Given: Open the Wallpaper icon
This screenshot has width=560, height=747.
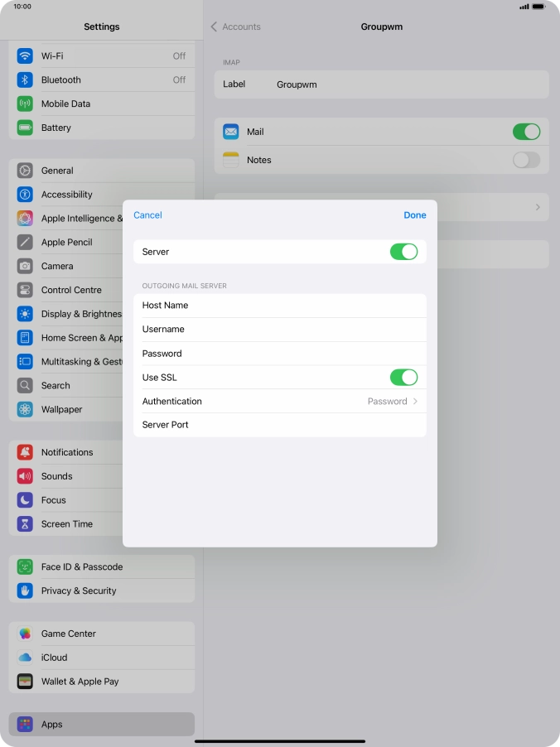Looking at the screenshot, I should pos(25,410).
